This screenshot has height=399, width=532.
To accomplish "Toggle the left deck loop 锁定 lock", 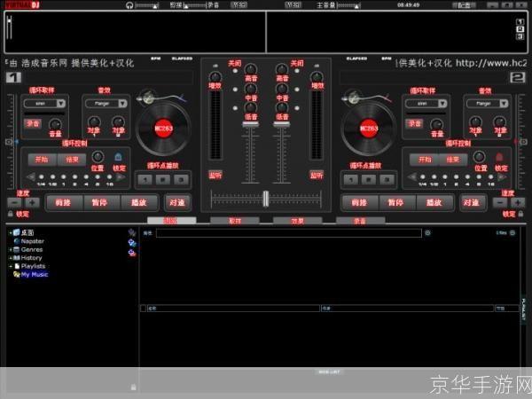I will pos(118,157).
